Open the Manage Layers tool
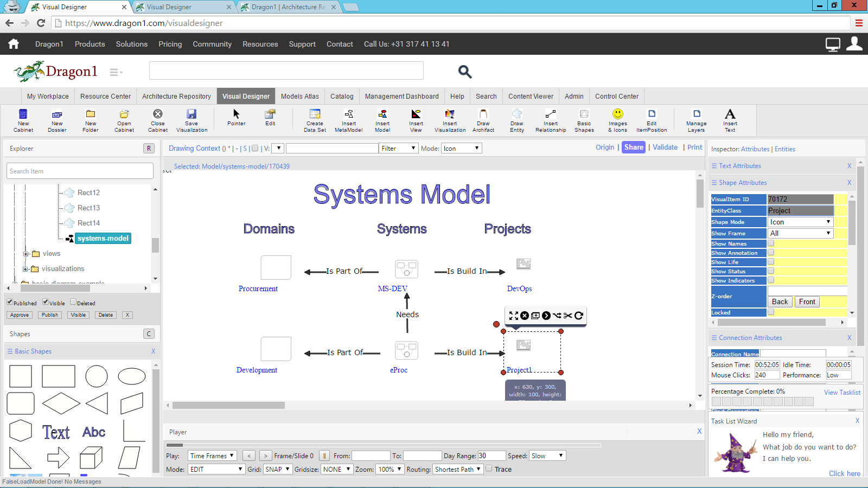Screen dimensions: 868x488 (x=696, y=119)
